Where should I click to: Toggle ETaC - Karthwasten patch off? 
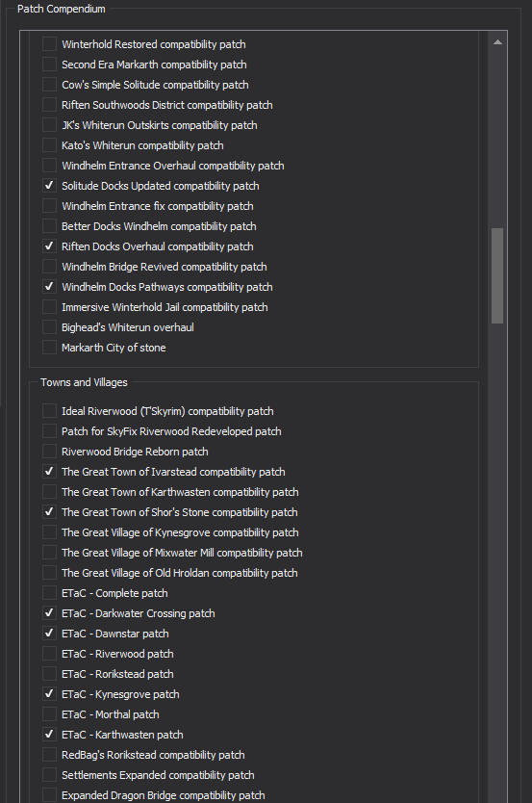pos(49,735)
